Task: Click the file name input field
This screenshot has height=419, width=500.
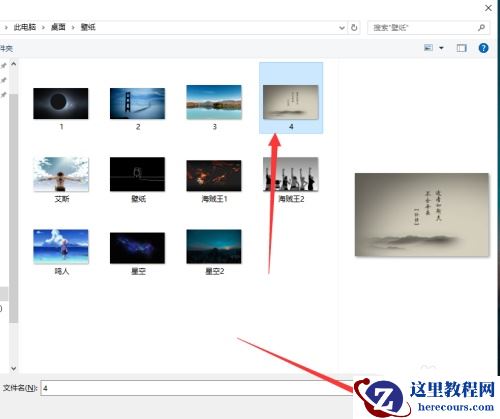Action: coord(197,388)
